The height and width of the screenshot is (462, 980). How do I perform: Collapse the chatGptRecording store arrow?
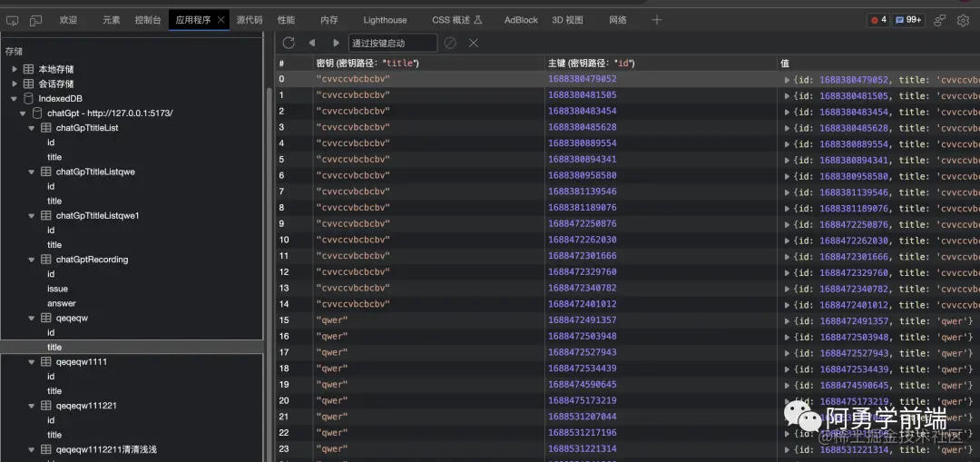click(x=31, y=260)
